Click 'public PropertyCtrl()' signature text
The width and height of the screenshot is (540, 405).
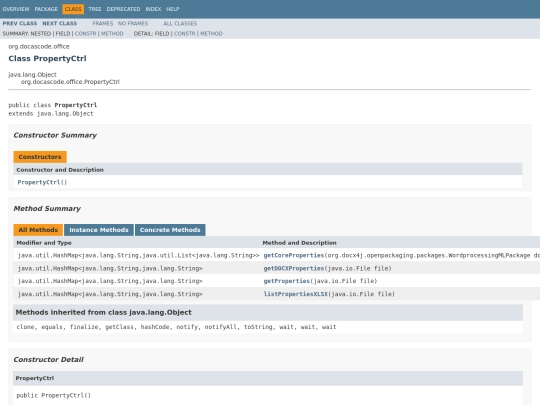click(53, 395)
